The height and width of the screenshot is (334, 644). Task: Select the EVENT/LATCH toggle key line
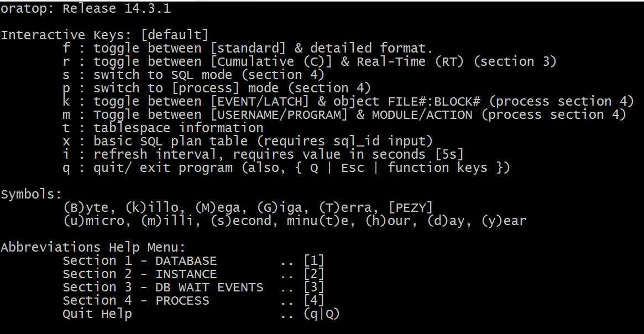(348, 102)
